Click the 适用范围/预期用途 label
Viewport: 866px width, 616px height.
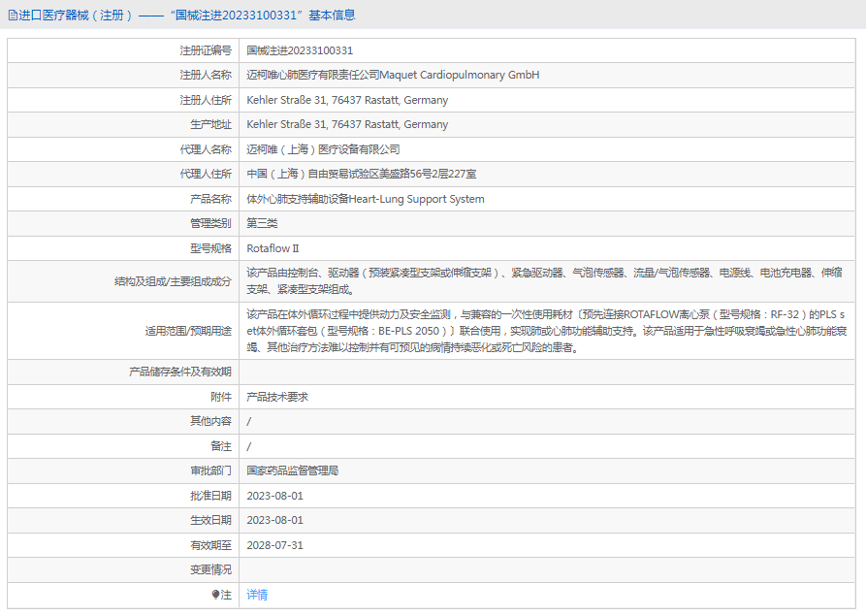(188, 331)
